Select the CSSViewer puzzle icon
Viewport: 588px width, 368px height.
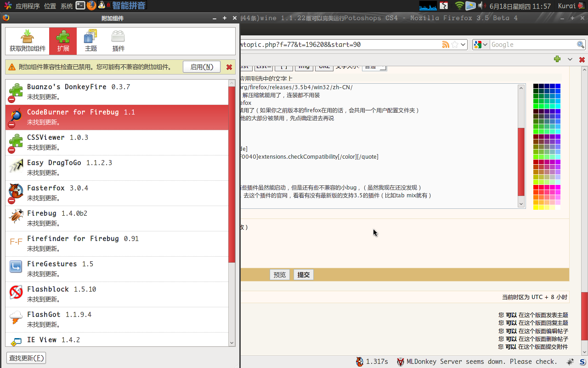16,143
